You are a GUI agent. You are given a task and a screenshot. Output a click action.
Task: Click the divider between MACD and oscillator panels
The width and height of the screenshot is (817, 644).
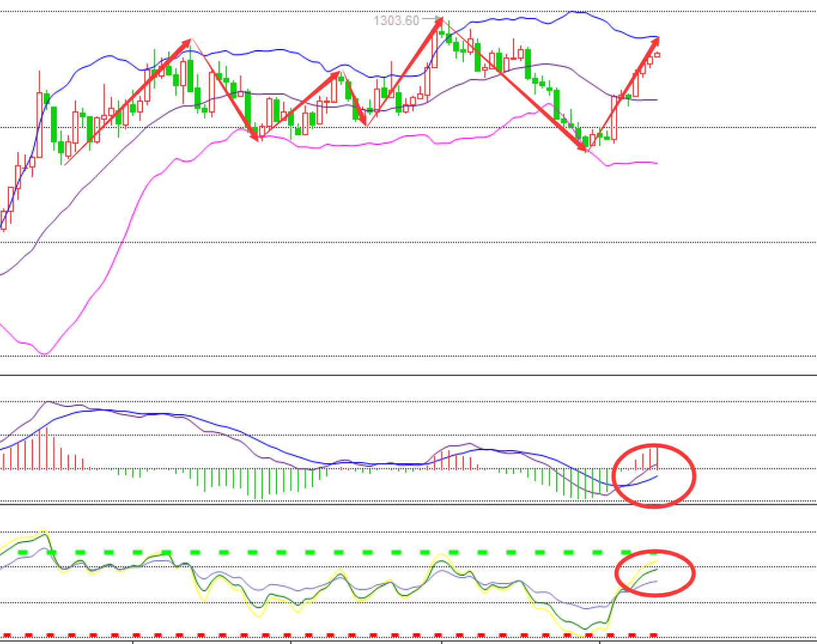pyautogui.click(x=408, y=505)
